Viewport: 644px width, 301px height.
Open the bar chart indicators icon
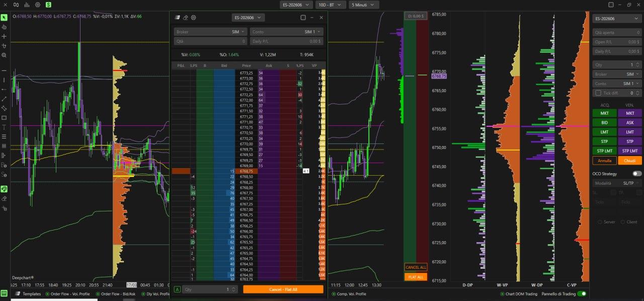(27, 5)
